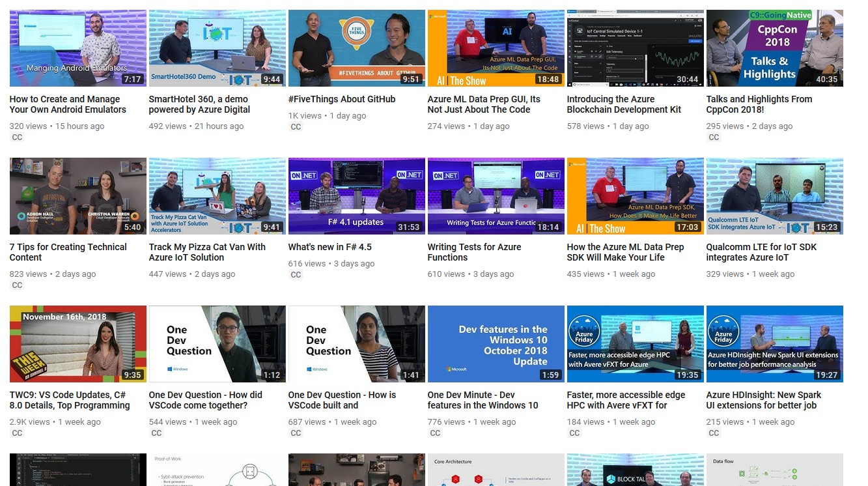This screenshot has width=868, height=486.
Task: Open title 'One Dev Question - How is VSCode built and'
Action: coord(342,400)
